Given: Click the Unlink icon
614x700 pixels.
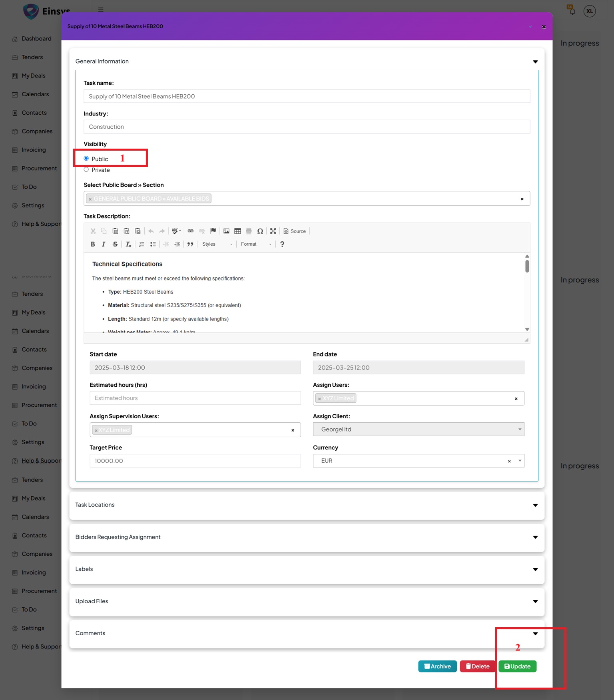Looking at the screenshot, I should [x=202, y=231].
